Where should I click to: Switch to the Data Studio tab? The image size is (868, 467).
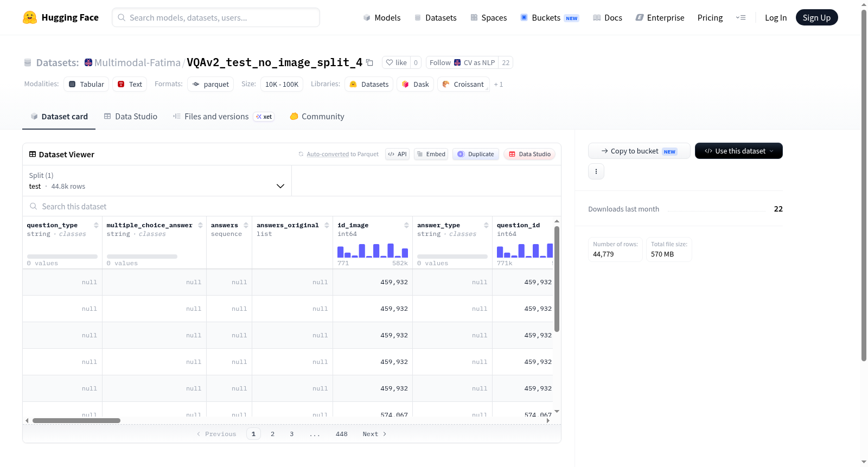tap(130, 116)
